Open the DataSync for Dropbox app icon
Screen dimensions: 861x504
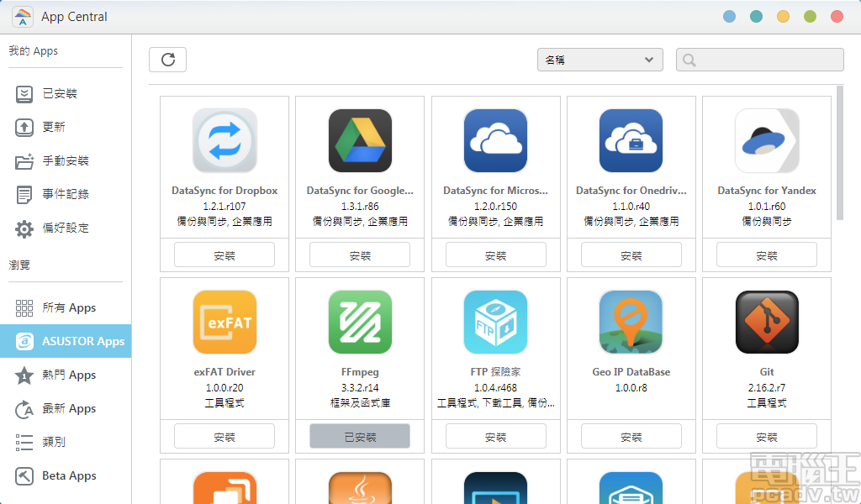pyautogui.click(x=224, y=140)
